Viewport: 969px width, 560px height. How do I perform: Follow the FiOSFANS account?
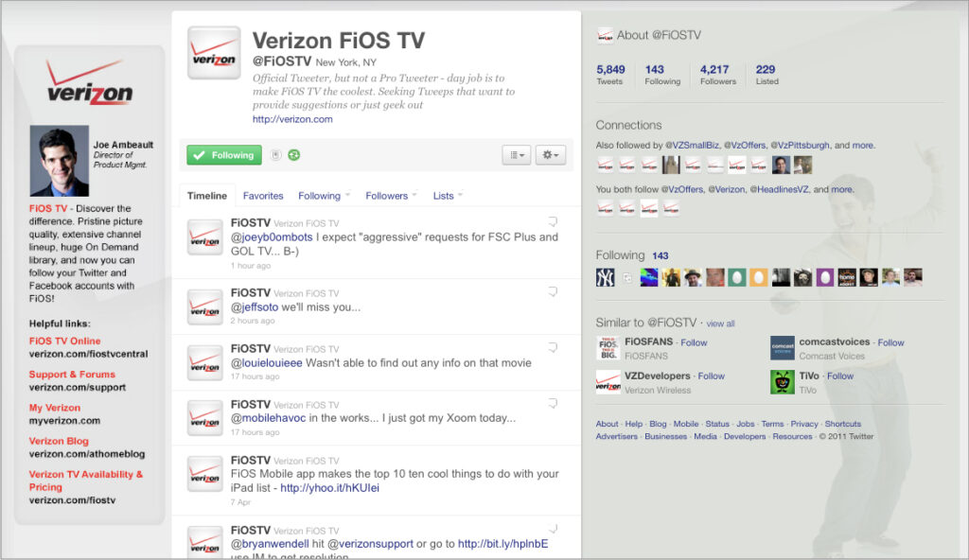click(x=694, y=342)
